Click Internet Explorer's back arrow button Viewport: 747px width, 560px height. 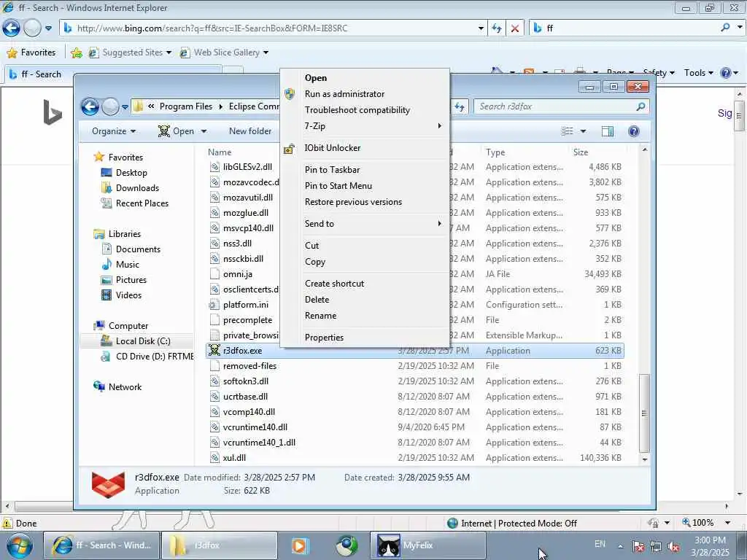click(11, 28)
